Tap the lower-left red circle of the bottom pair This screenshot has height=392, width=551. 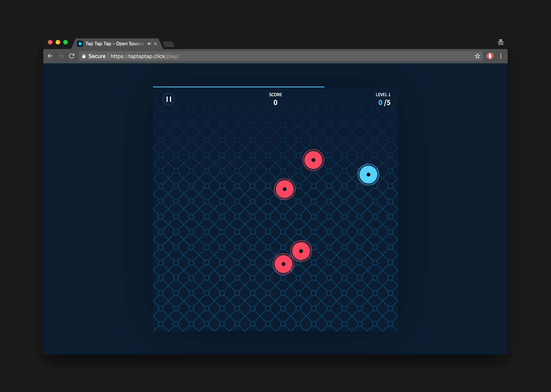pos(284,264)
